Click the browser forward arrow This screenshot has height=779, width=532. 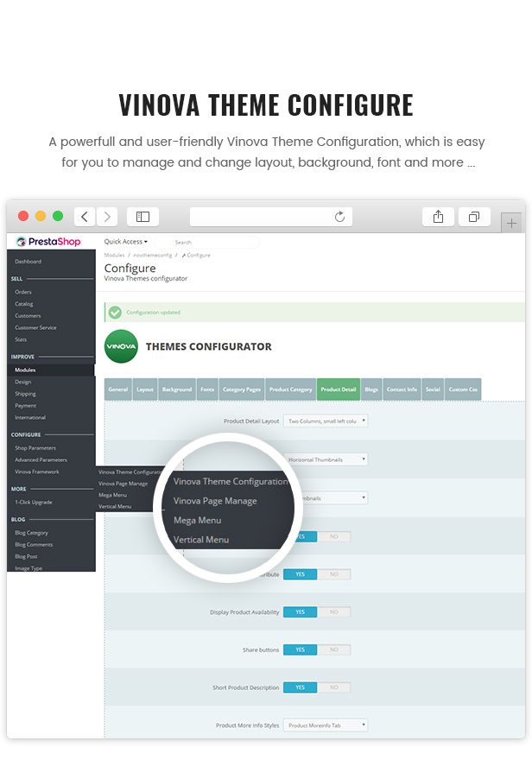[107, 217]
